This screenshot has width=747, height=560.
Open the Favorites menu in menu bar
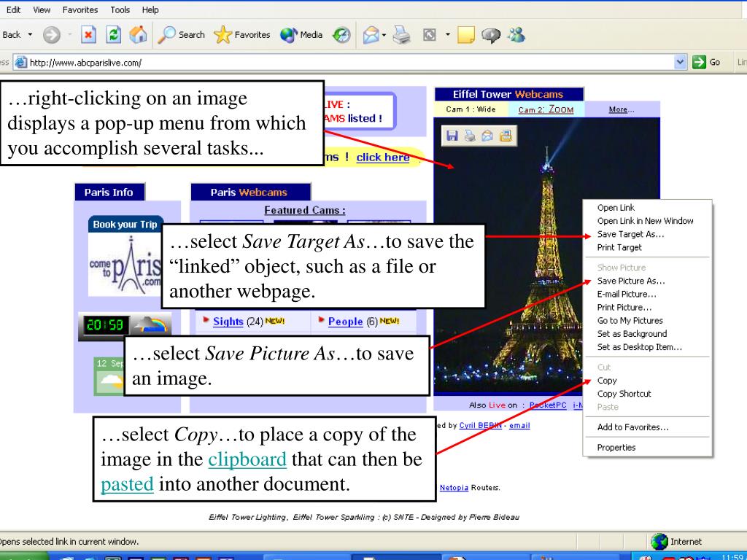coord(80,9)
